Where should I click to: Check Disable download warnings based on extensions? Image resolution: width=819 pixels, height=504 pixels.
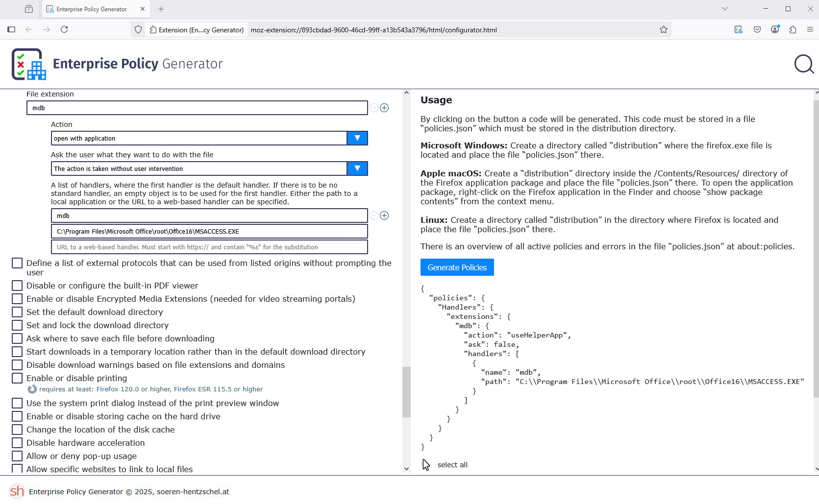coord(17,365)
